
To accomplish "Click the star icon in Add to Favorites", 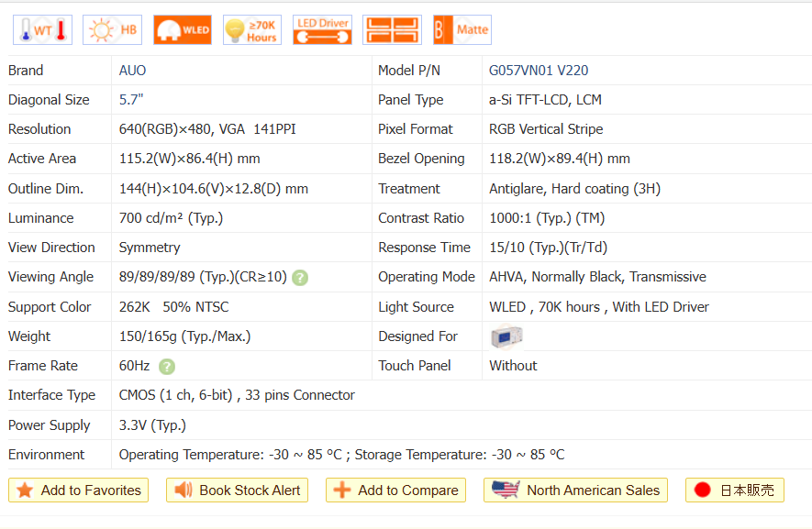I will pyautogui.click(x=25, y=490).
